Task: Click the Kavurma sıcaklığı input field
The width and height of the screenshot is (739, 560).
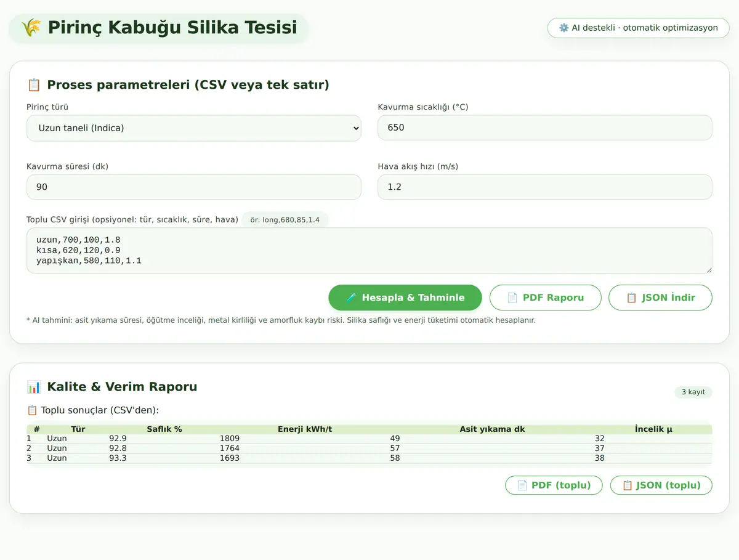Action: [544, 128]
